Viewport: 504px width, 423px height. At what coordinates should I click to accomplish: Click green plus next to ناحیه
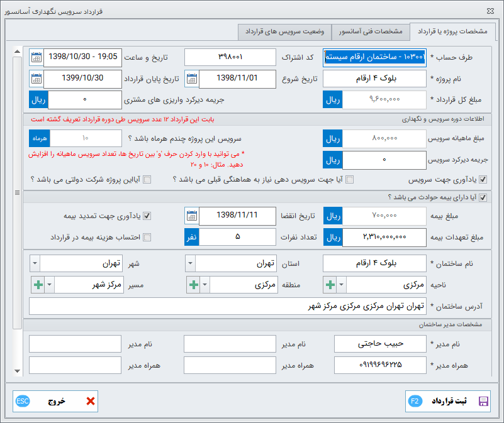(330, 285)
